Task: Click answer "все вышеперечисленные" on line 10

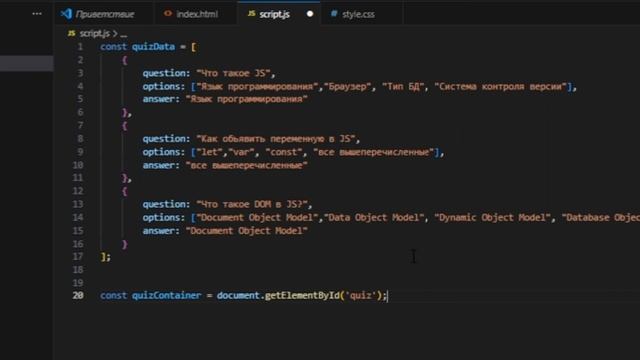Action: 247,165
